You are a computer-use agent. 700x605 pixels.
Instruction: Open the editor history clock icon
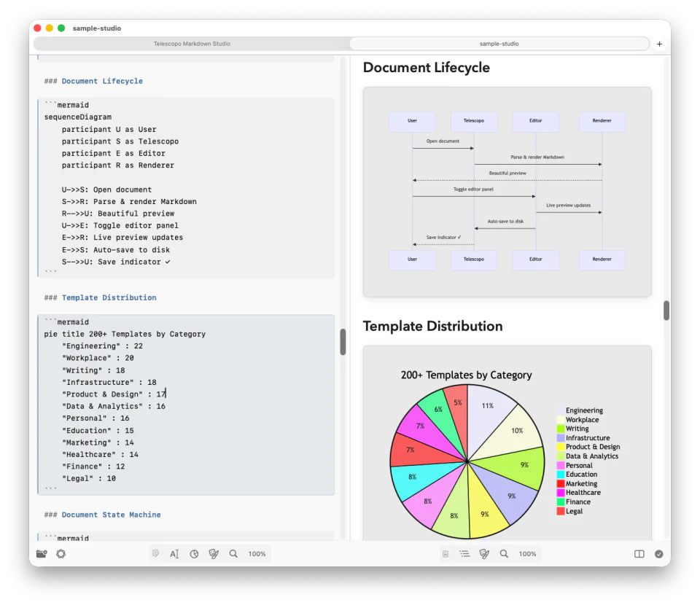click(194, 554)
